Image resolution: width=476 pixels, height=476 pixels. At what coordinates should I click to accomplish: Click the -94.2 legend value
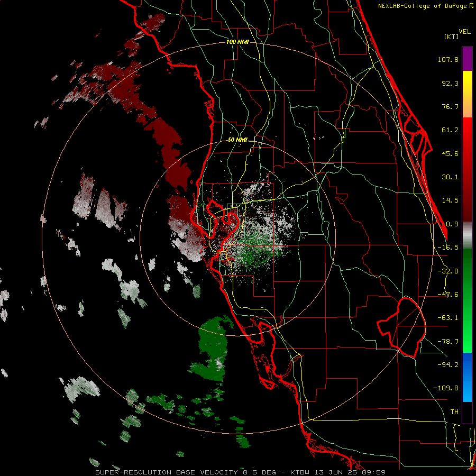[x=448, y=364]
